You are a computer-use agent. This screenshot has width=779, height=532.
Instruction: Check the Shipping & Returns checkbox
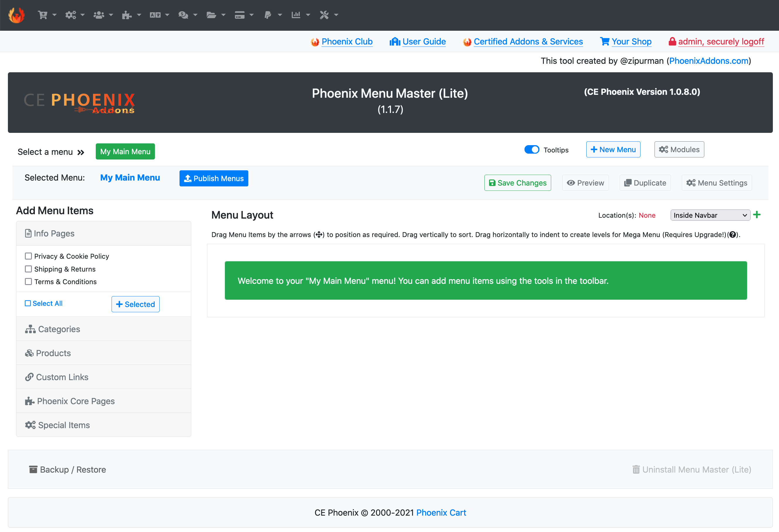click(x=28, y=269)
